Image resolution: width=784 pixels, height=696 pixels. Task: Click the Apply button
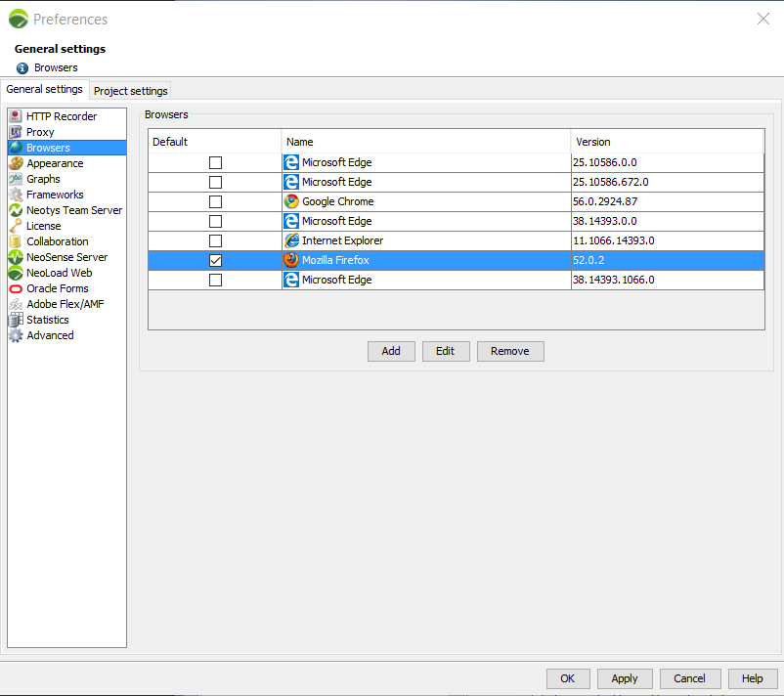624,678
